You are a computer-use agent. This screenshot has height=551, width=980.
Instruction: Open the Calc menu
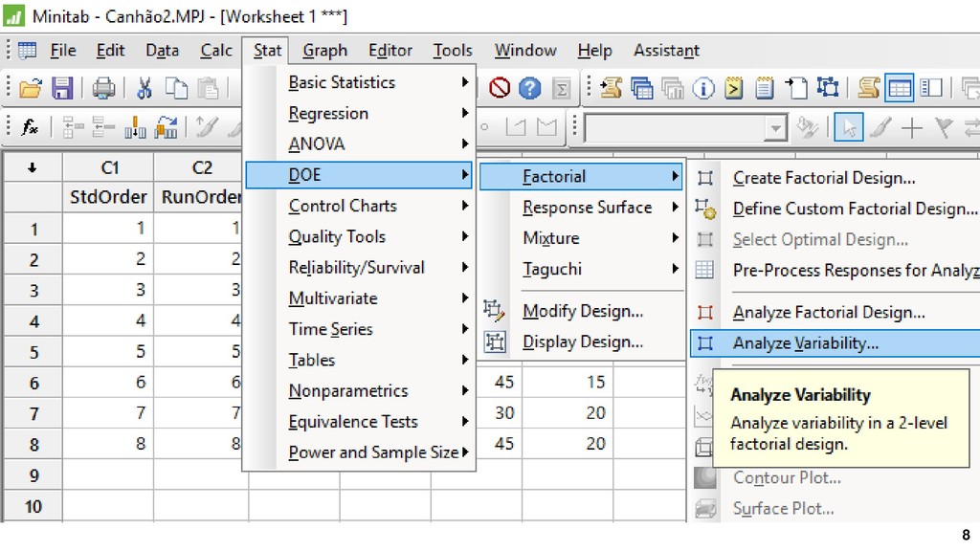coord(216,50)
